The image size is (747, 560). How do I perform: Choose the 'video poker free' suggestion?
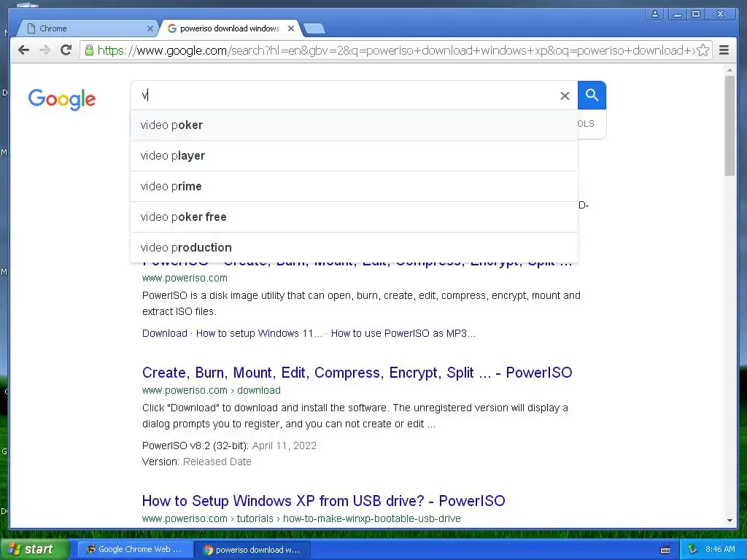[x=354, y=217]
